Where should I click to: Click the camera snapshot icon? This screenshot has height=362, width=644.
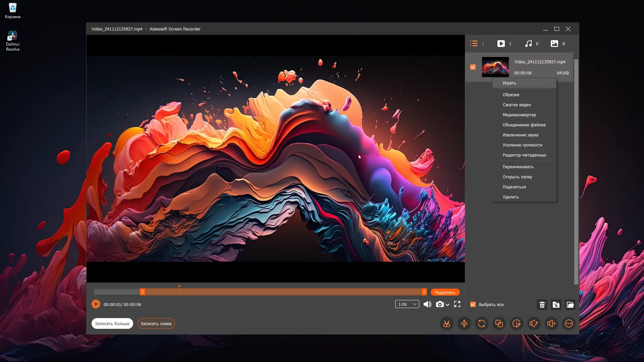[x=440, y=304]
